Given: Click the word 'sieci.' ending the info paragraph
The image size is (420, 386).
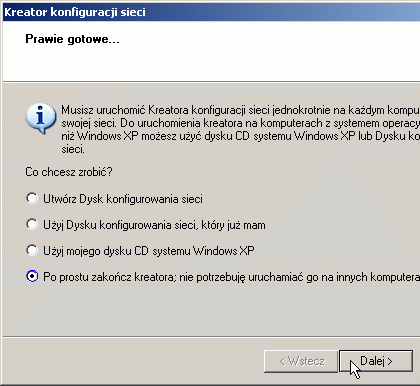Looking at the screenshot, I should pos(73,149).
